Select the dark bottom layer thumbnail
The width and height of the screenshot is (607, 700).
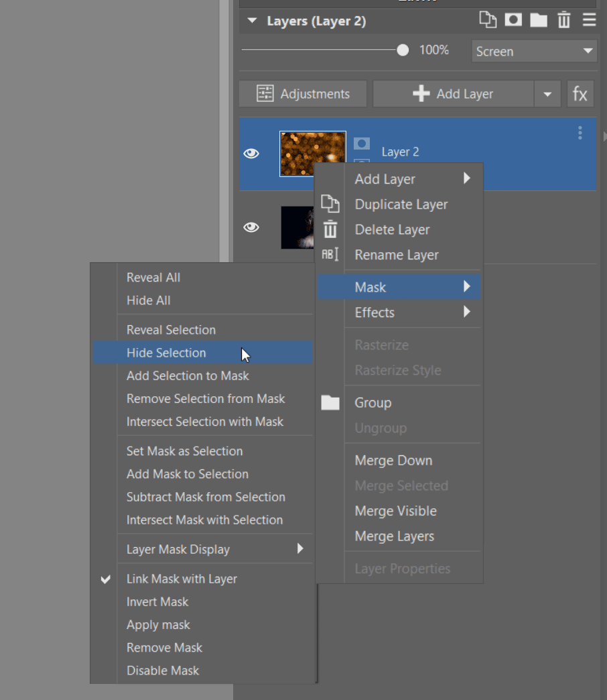point(297,228)
